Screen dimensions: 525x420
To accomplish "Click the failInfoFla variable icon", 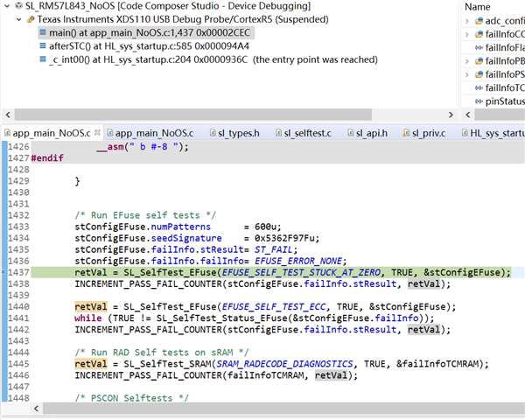I will point(479,48).
